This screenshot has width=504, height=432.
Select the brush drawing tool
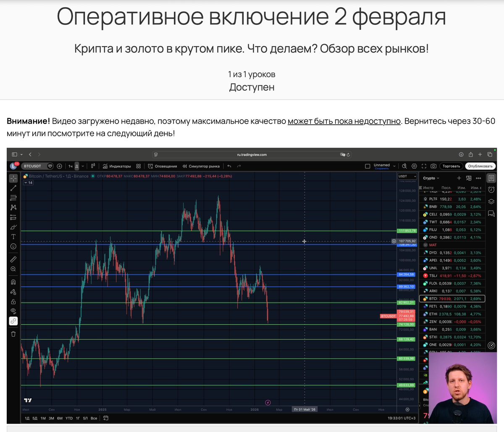point(13,227)
